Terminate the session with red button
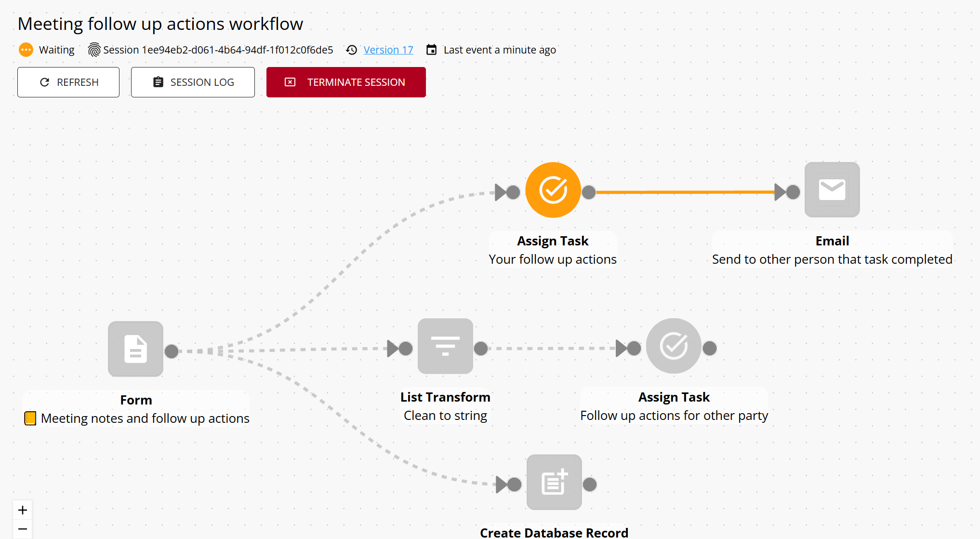 pyautogui.click(x=346, y=82)
